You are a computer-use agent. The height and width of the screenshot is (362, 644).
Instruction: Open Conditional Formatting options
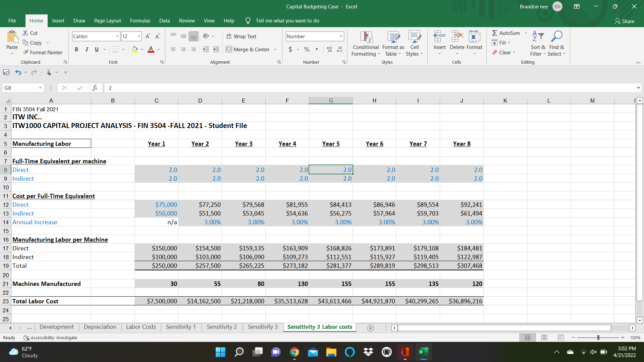pos(365,44)
